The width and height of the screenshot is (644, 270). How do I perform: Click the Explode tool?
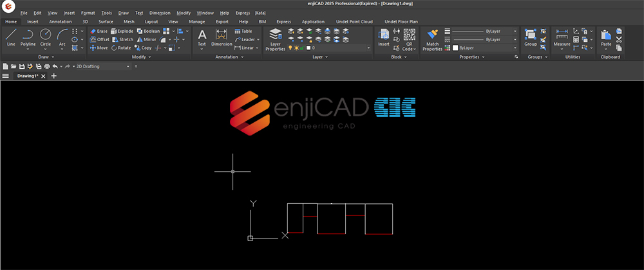[x=122, y=31]
